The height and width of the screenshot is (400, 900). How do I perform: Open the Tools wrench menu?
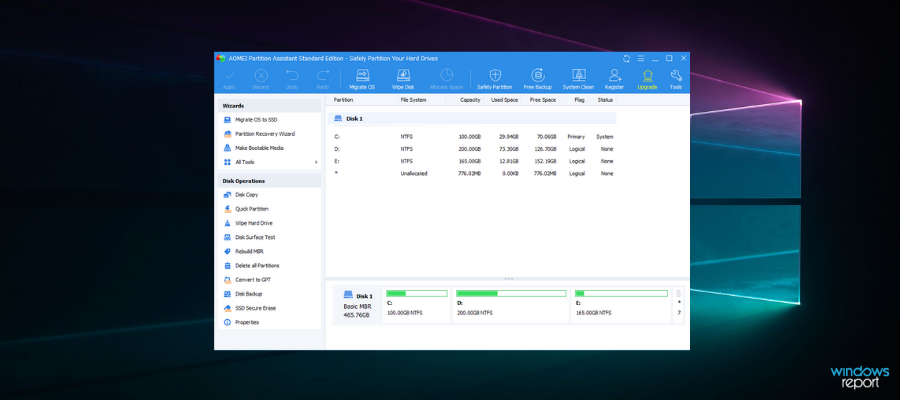click(676, 79)
